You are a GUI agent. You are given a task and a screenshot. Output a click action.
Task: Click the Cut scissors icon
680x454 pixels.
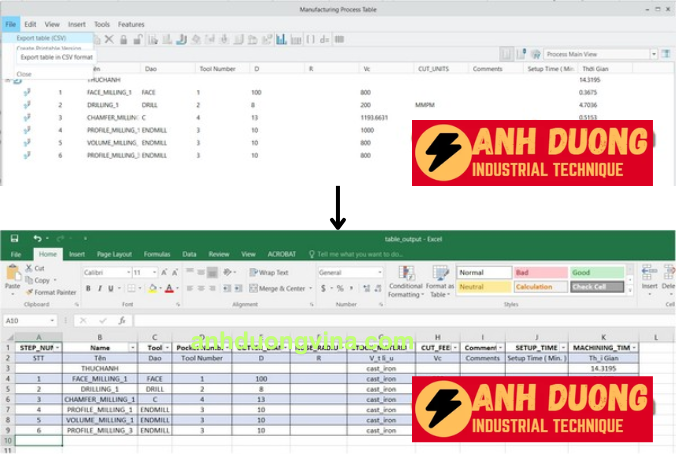tap(27, 268)
